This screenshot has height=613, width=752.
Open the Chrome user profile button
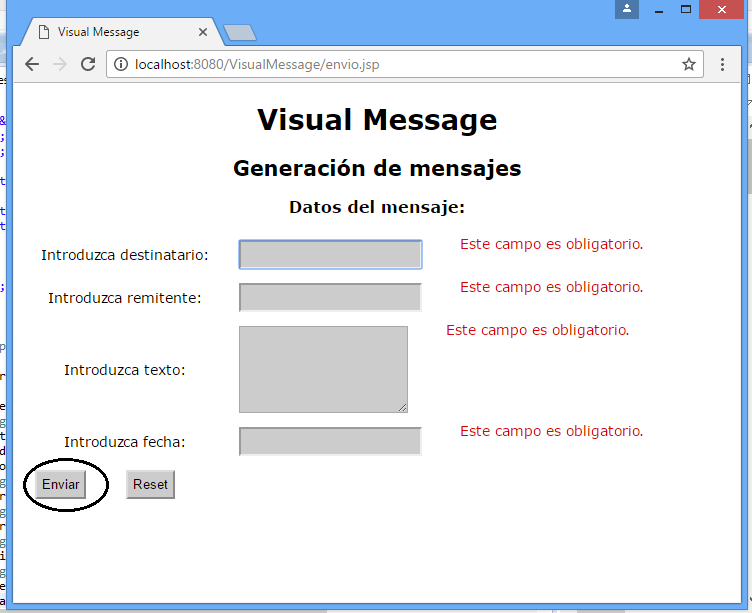click(627, 9)
